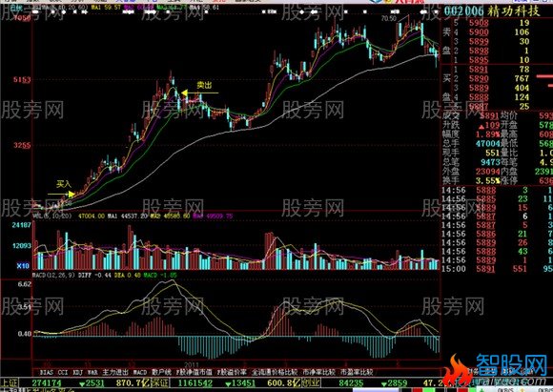Screen dimensions: 553x392
Task: Click the 深证 index label in status bar
Action: click(160, 382)
